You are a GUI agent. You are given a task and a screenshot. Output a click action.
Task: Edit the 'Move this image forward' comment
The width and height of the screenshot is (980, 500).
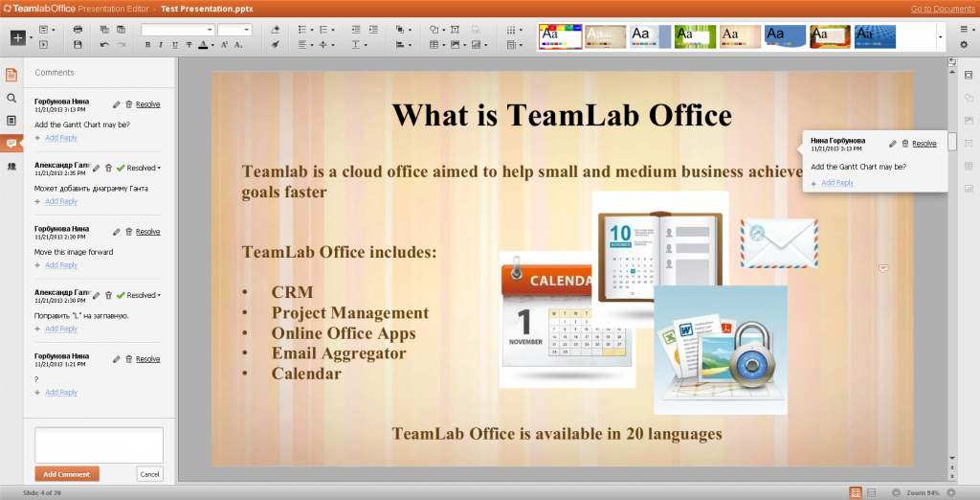[x=116, y=232]
